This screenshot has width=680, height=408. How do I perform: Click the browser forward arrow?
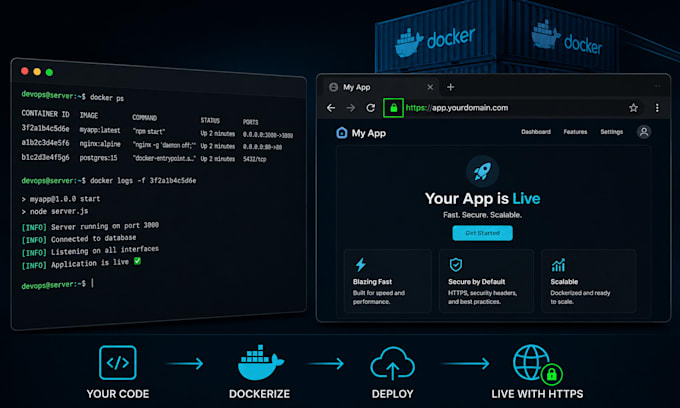[350, 108]
